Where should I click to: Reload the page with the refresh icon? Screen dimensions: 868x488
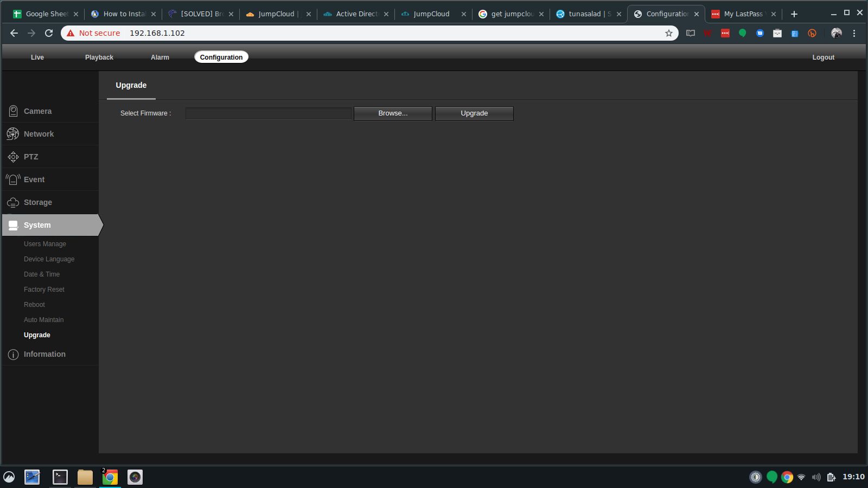[49, 33]
